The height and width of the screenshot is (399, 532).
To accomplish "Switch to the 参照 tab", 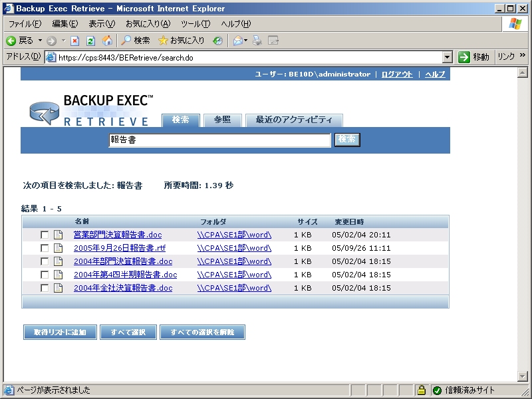I will click(x=222, y=120).
